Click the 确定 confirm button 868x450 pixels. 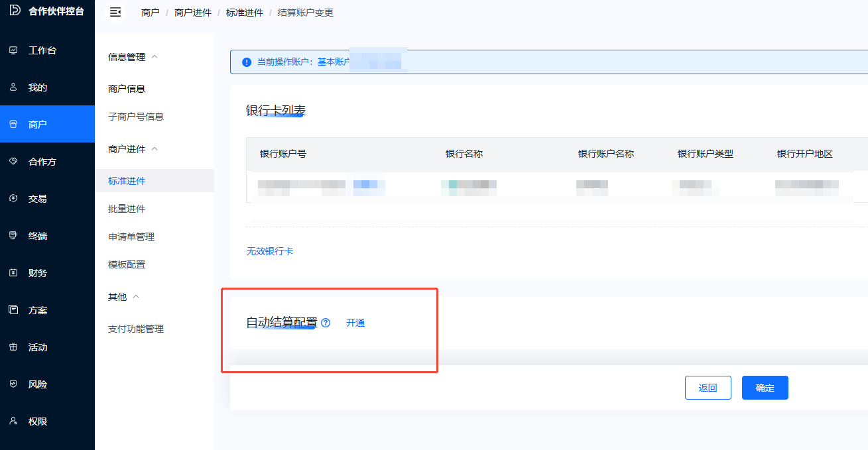pyautogui.click(x=765, y=388)
